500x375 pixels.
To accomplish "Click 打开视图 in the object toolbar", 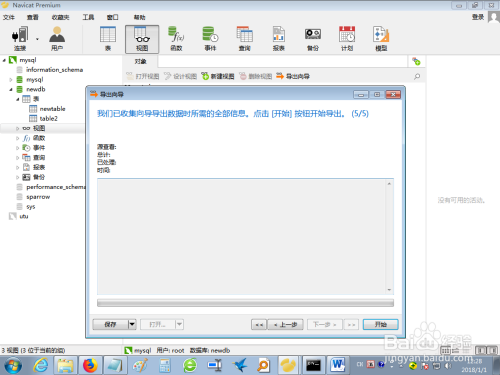I will click(143, 76).
